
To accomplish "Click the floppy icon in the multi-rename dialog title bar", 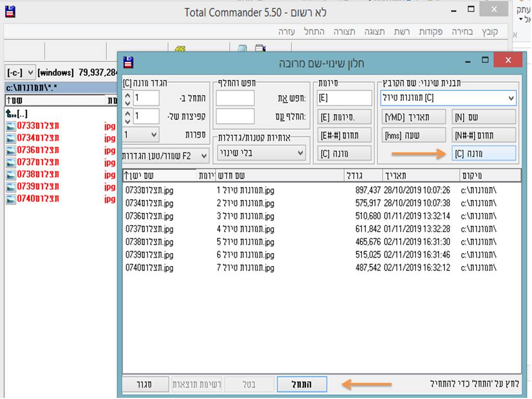I will [x=128, y=62].
